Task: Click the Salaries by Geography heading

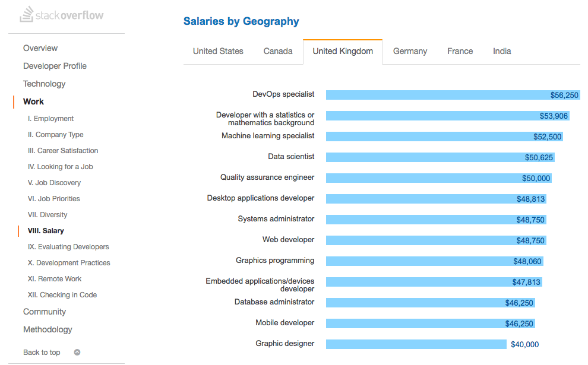Action: (x=241, y=21)
